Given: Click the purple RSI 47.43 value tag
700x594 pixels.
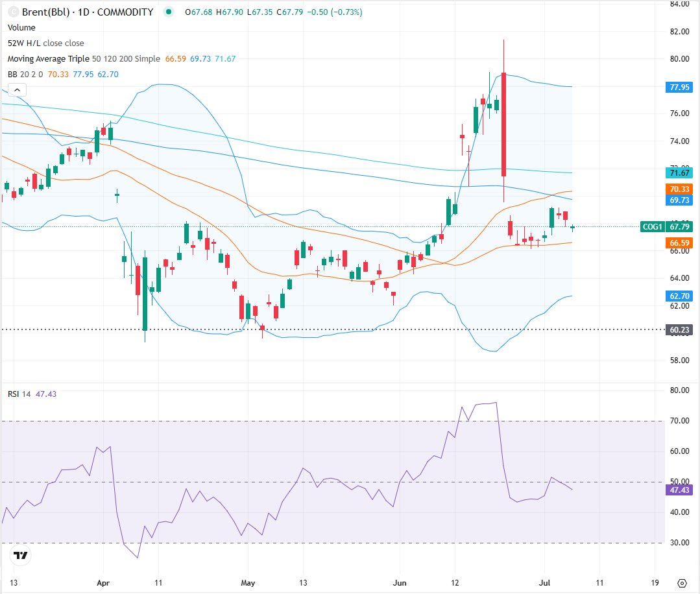Looking at the screenshot, I should coord(679,490).
